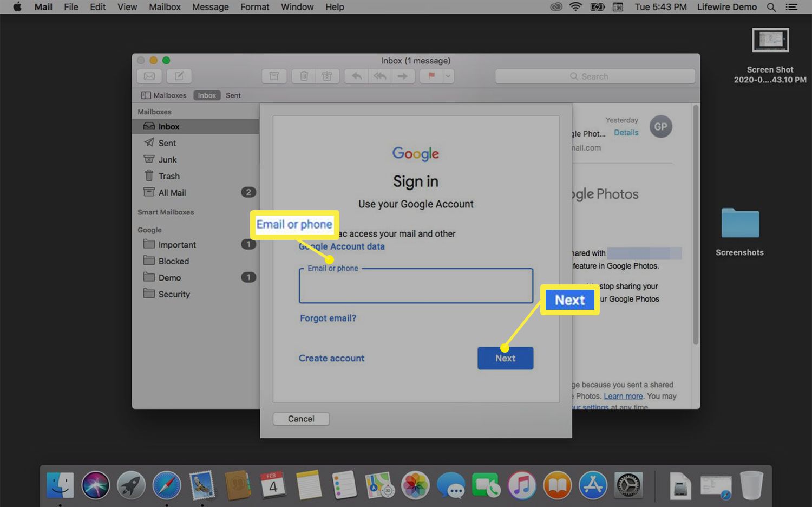Open the View menu
Screen dimensions: 812x507
tap(127, 7)
